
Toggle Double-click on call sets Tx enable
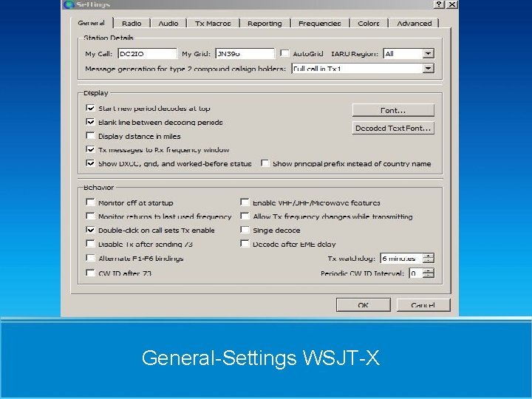pos(90,230)
